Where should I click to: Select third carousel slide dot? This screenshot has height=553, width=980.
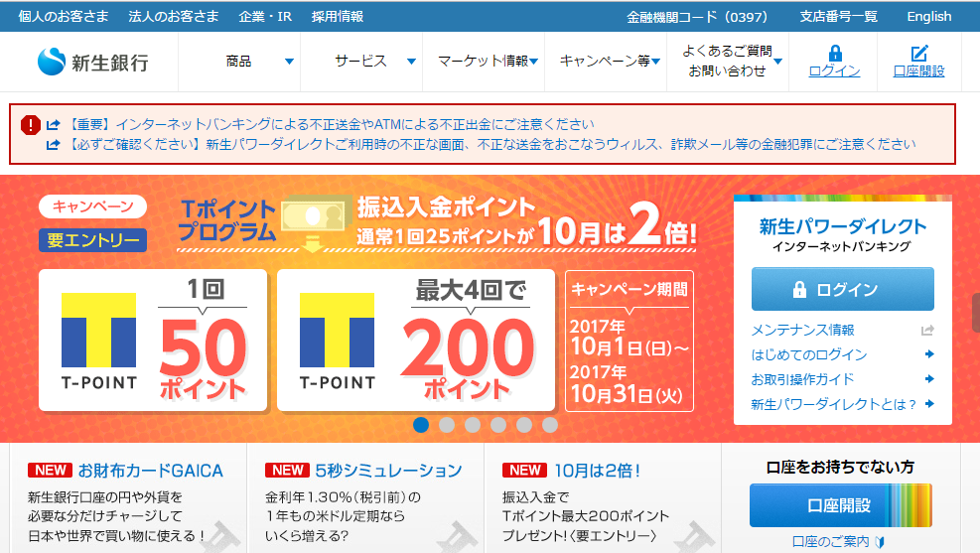(x=473, y=425)
